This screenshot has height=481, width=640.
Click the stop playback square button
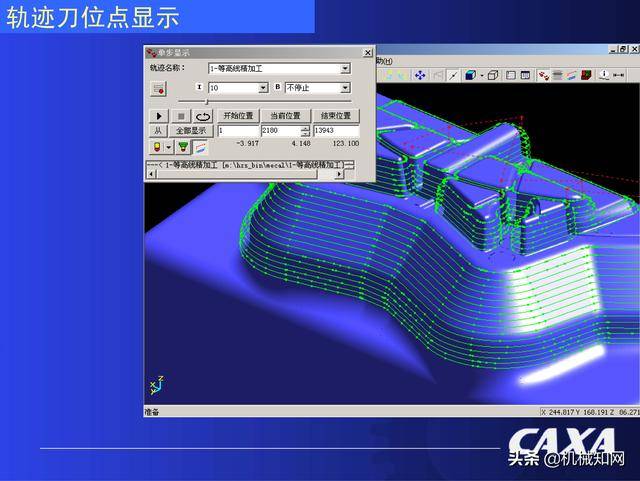coord(181,116)
